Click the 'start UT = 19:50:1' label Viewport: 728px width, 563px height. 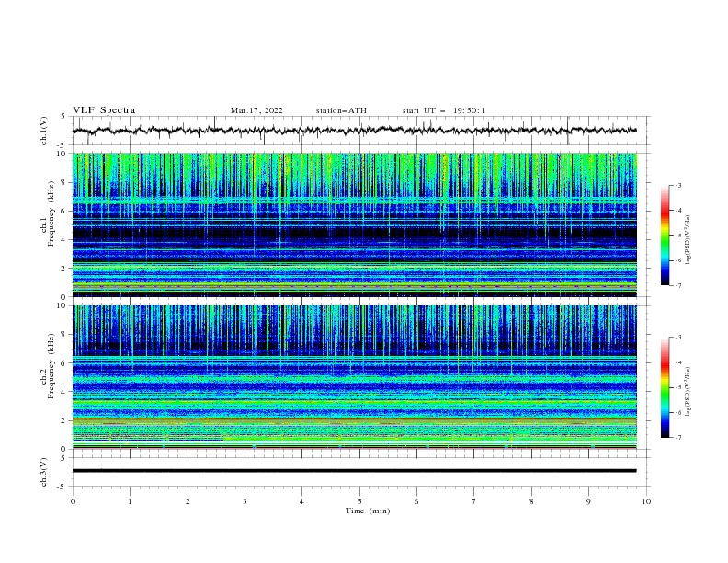point(444,110)
